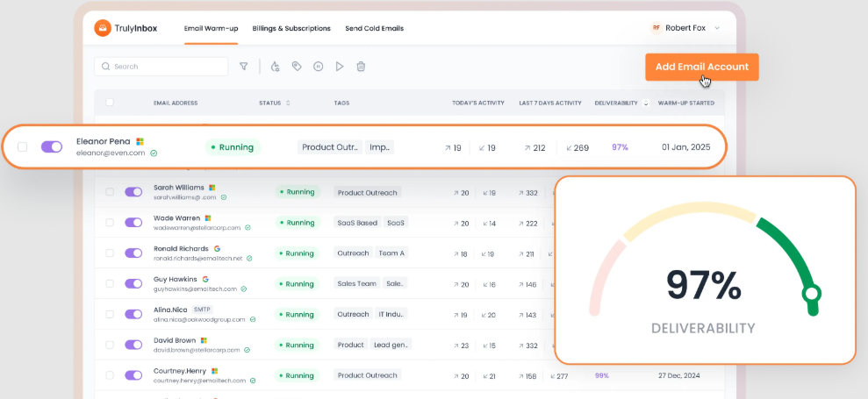The height and width of the screenshot is (399, 868).
Task: Sort by the STATUS column arrows
Action: (288, 103)
